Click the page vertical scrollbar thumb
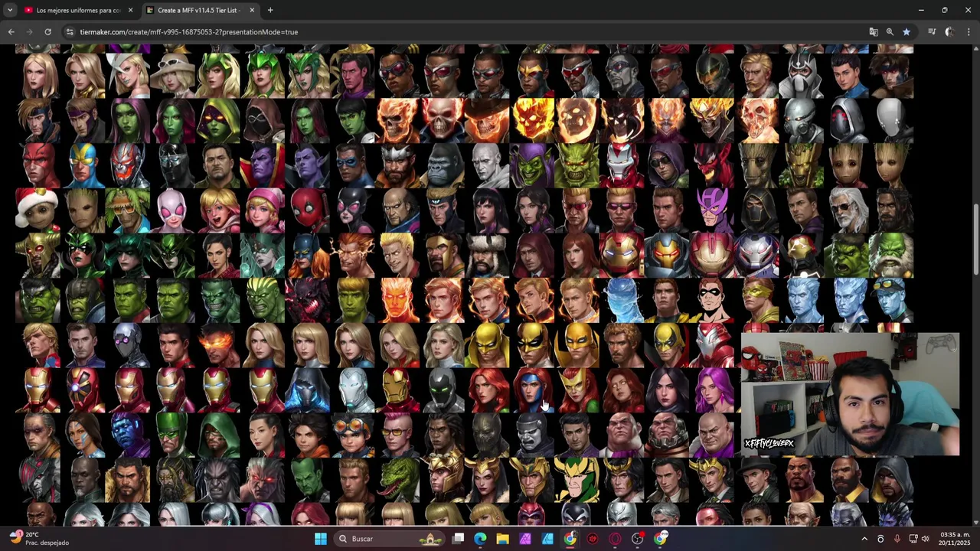 [976, 239]
